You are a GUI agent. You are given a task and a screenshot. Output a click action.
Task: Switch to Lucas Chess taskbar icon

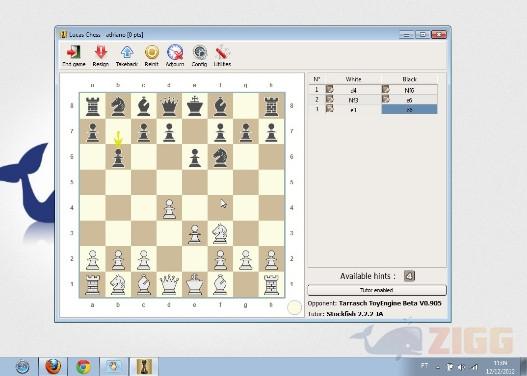[x=144, y=366]
